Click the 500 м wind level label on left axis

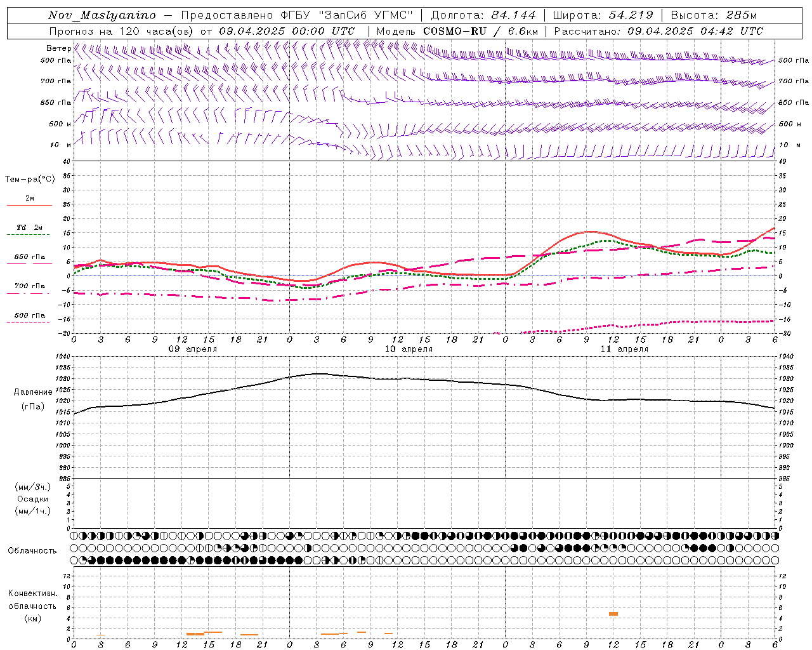(x=60, y=124)
